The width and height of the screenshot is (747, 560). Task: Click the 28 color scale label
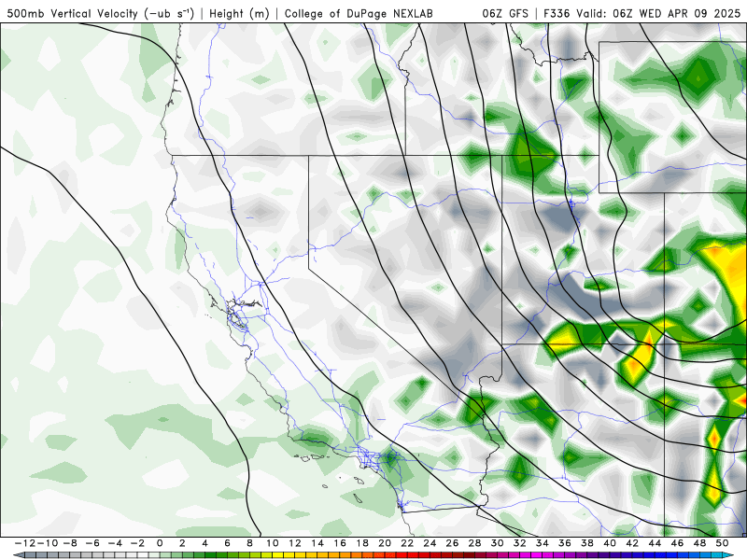475,543
